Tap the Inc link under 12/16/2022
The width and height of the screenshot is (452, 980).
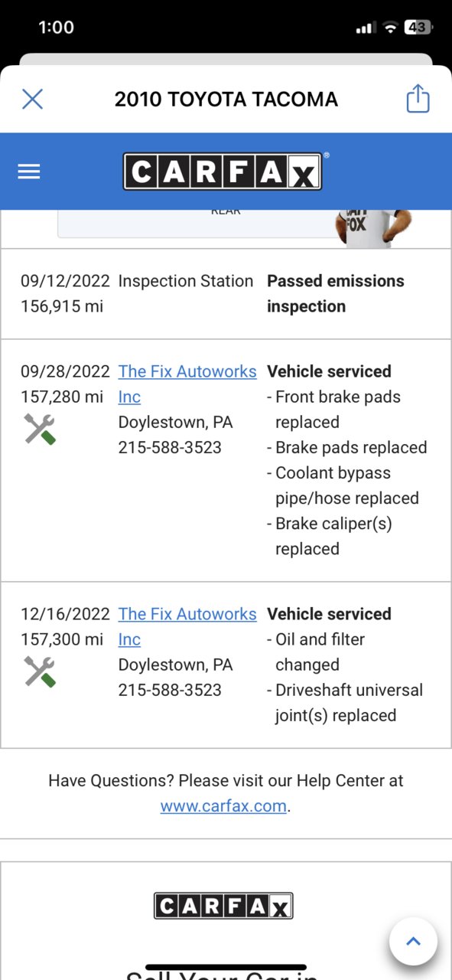(x=129, y=639)
